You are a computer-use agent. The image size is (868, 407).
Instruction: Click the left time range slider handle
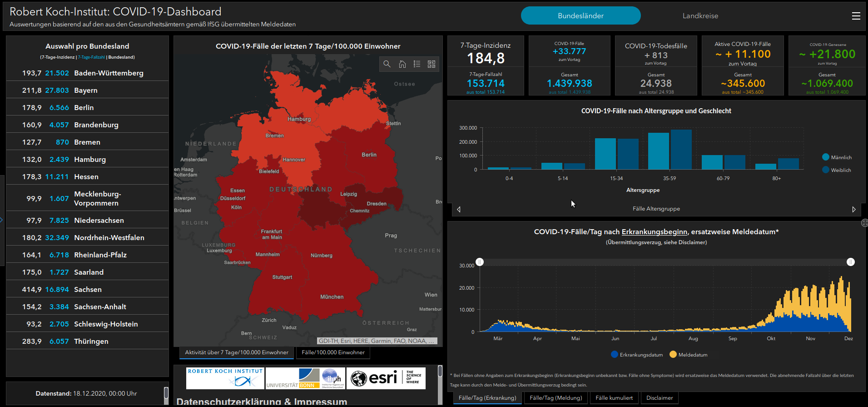pyautogui.click(x=480, y=262)
